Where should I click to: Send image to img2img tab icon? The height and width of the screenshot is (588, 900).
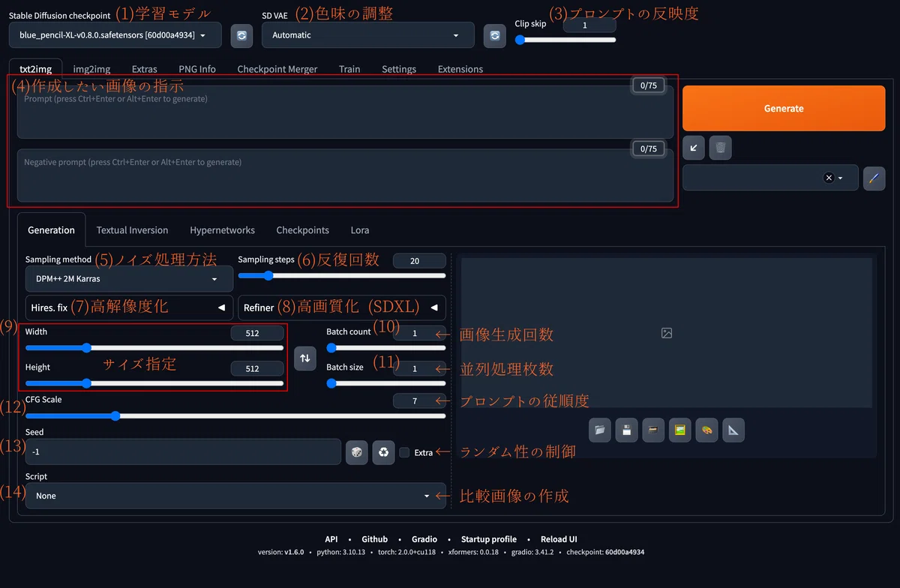pos(679,430)
